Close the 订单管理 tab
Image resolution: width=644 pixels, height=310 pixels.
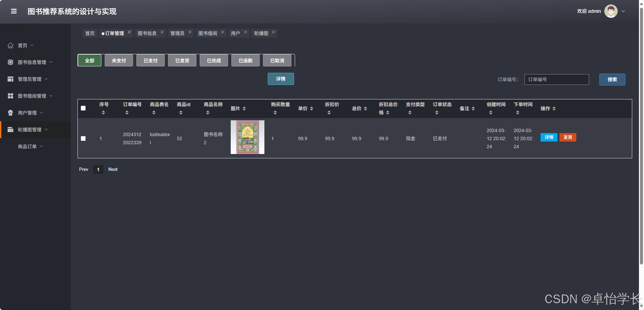coord(129,32)
